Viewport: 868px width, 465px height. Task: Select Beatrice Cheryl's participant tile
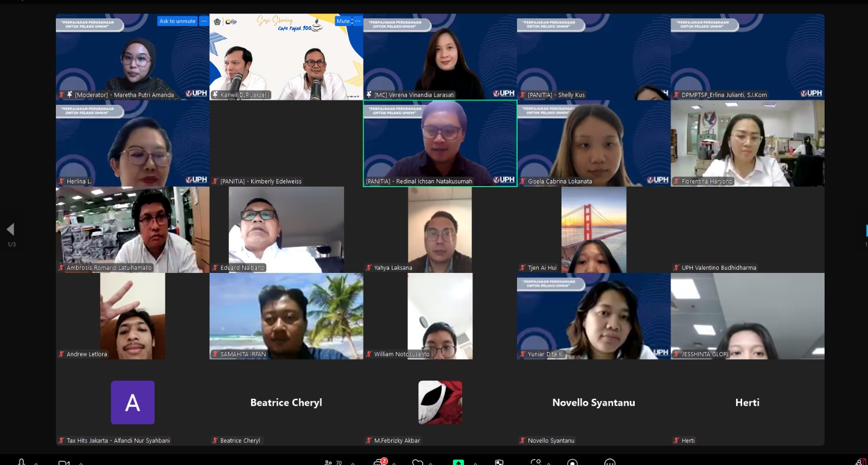click(286, 402)
